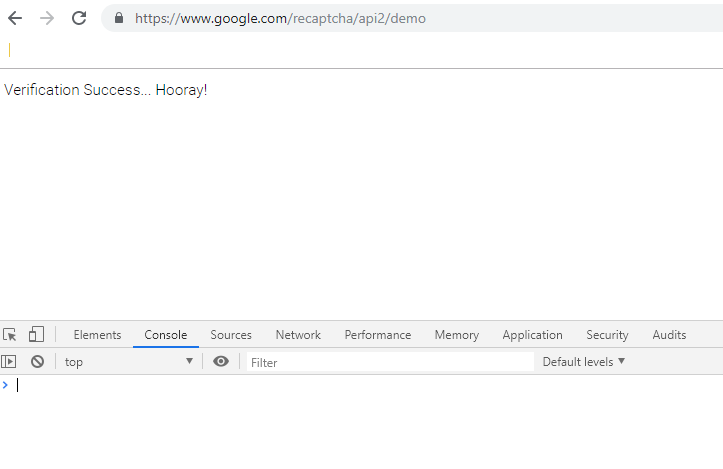Show the console sidebar
The image size is (723, 469).
tap(9, 362)
